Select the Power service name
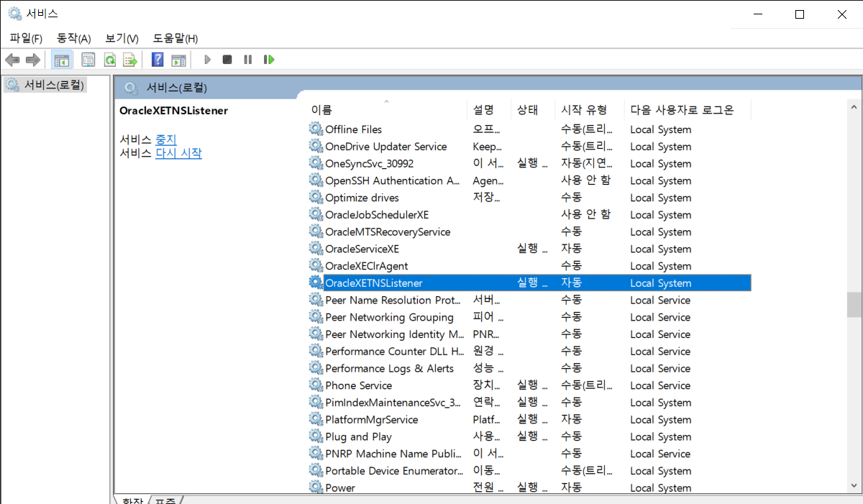The width and height of the screenshot is (863, 504). pyautogui.click(x=340, y=488)
